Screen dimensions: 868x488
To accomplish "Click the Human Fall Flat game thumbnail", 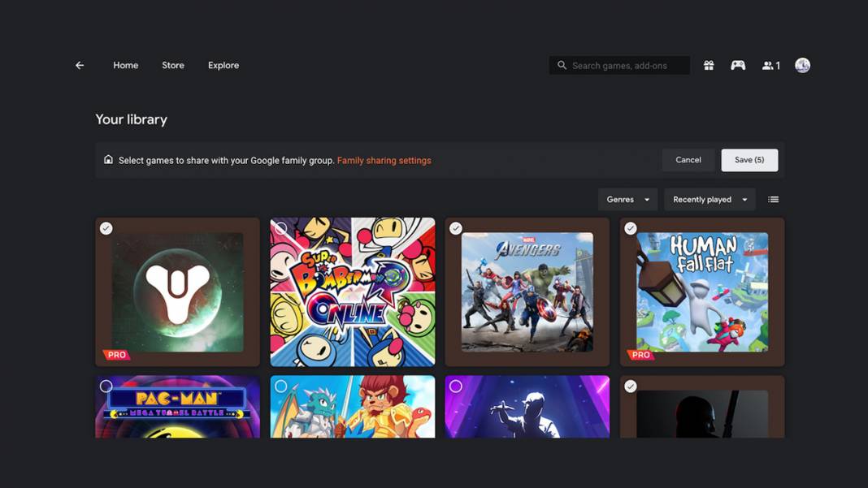I will pos(701,292).
